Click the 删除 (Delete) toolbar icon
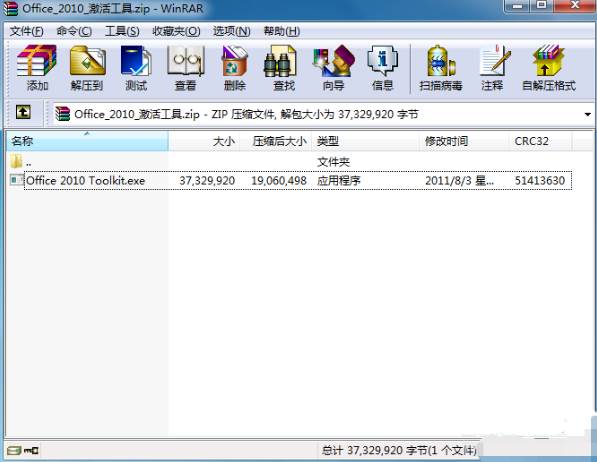Viewport: 597px width, 462px height. (234, 68)
